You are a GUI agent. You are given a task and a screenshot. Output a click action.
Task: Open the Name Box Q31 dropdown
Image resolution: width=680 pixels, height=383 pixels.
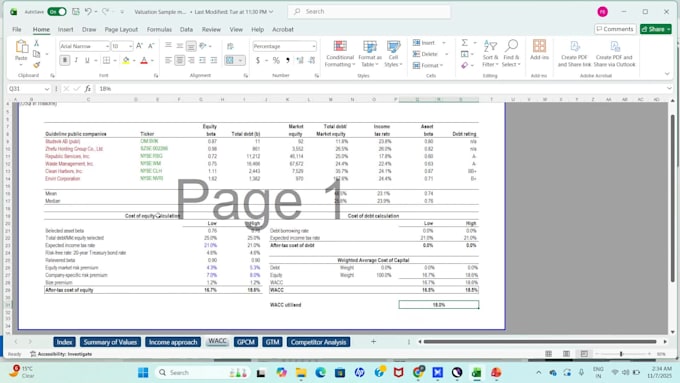[47, 88]
